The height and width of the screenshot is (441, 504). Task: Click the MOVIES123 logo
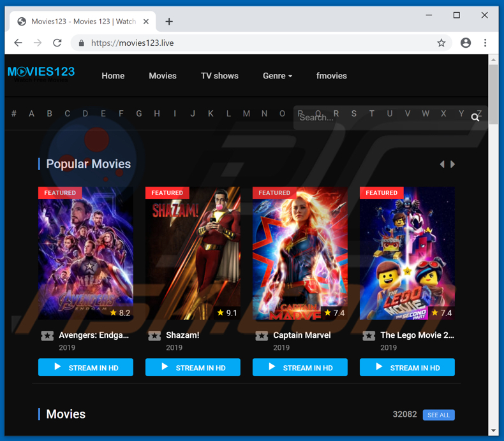41,74
